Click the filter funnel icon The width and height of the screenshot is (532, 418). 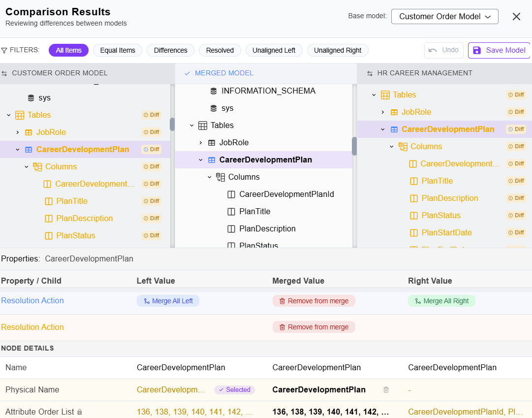pos(4,50)
